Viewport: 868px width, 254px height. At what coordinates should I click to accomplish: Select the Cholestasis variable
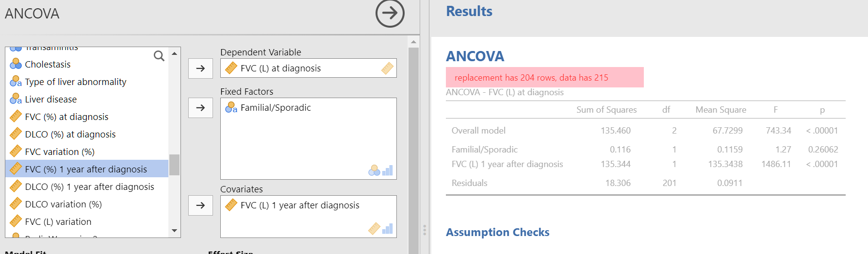pyautogui.click(x=87, y=64)
